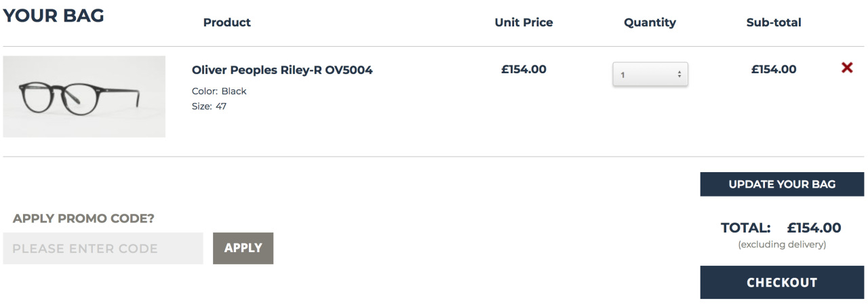Click the Color: Black product detail
This screenshot has width=868, height=305.
pyautogui.click(x=219, y=91)
